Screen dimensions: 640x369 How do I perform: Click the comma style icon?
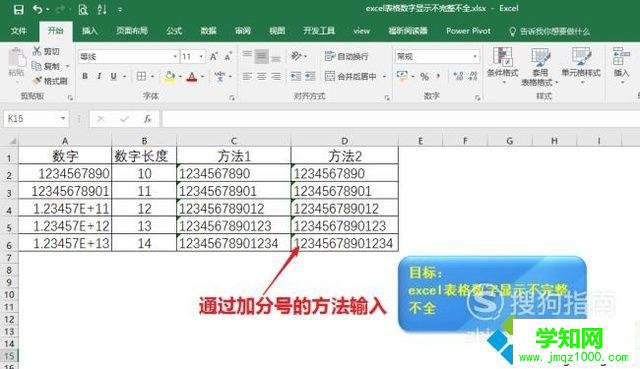438,76
